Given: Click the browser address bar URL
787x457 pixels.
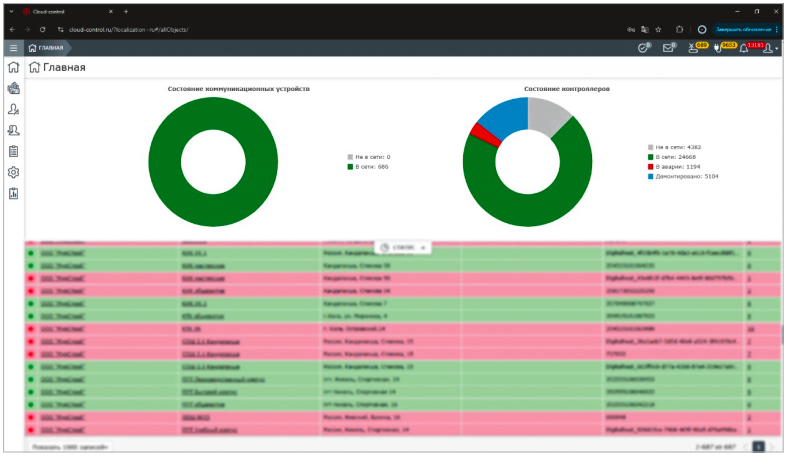Looking at the screenshot, I should pos(130,29).
